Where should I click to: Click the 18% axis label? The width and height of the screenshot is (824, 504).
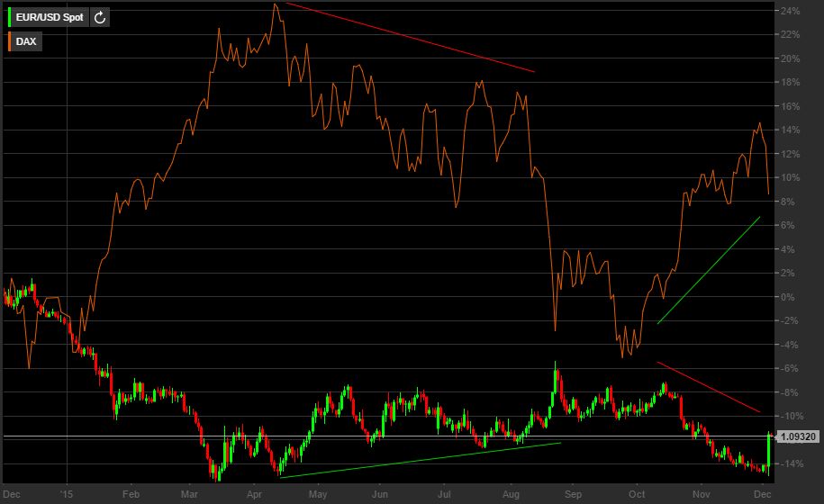(790, 83)
